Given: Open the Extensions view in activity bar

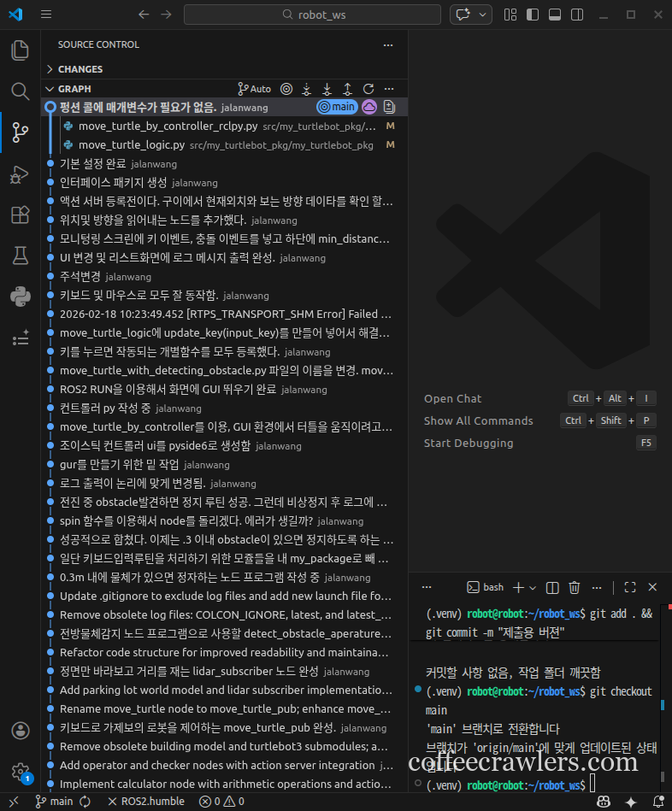Looking at the screenshot, I should click(20, 215).
